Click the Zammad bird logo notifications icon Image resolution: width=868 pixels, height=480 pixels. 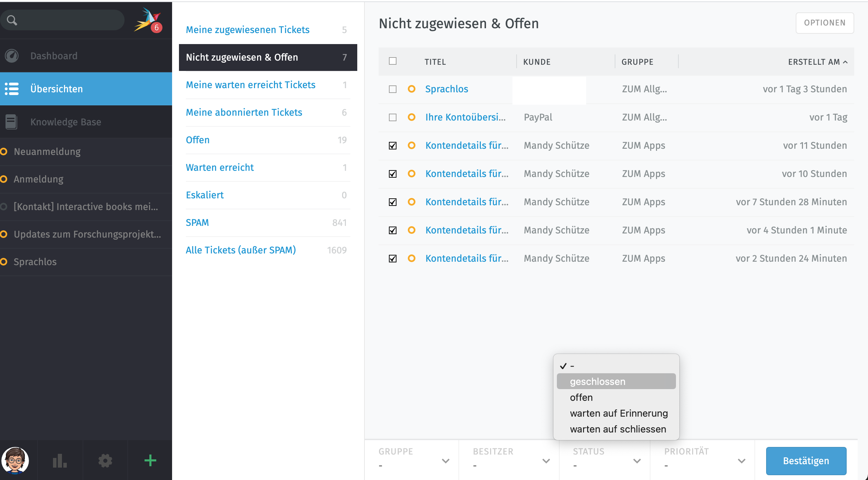click(148, 20)
